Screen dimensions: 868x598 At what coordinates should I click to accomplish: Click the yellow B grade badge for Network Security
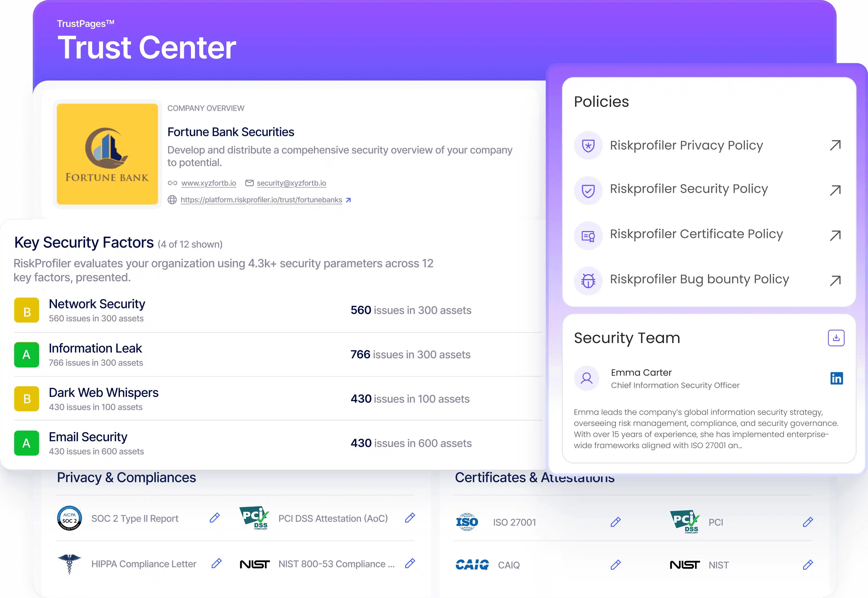(26, 310)
